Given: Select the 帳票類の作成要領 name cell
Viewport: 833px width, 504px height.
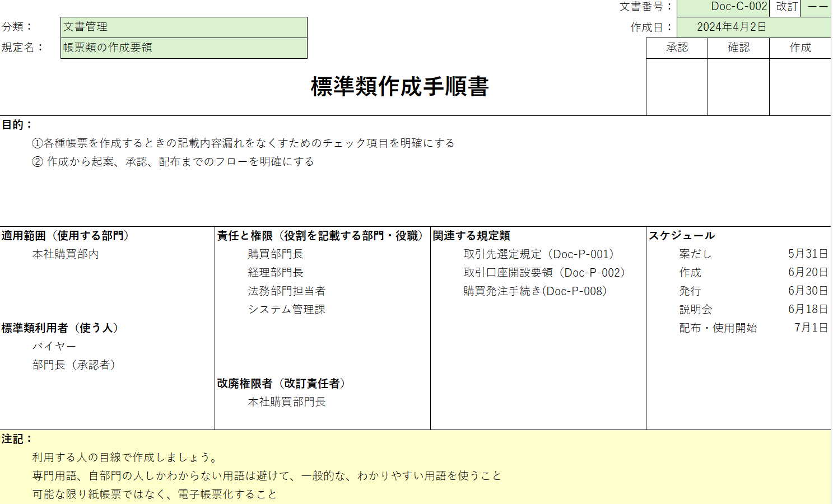Looking at the screenshot, I should 184,48.
